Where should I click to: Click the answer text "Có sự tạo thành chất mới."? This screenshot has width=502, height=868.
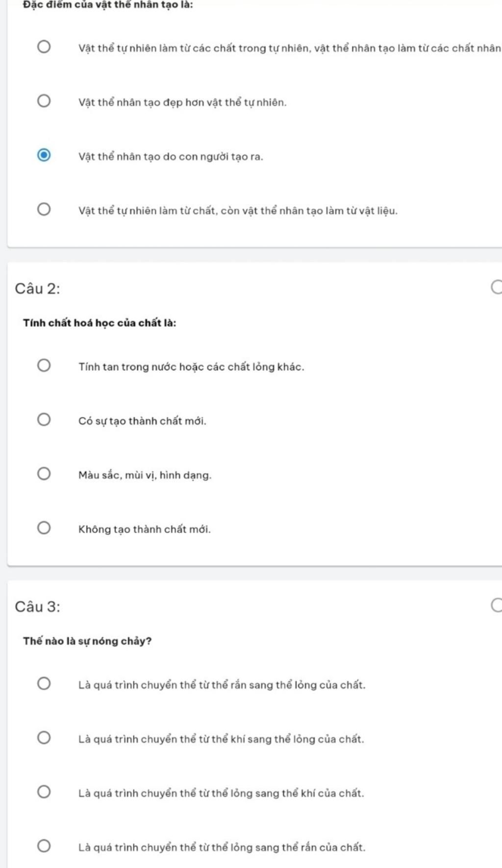142,421
